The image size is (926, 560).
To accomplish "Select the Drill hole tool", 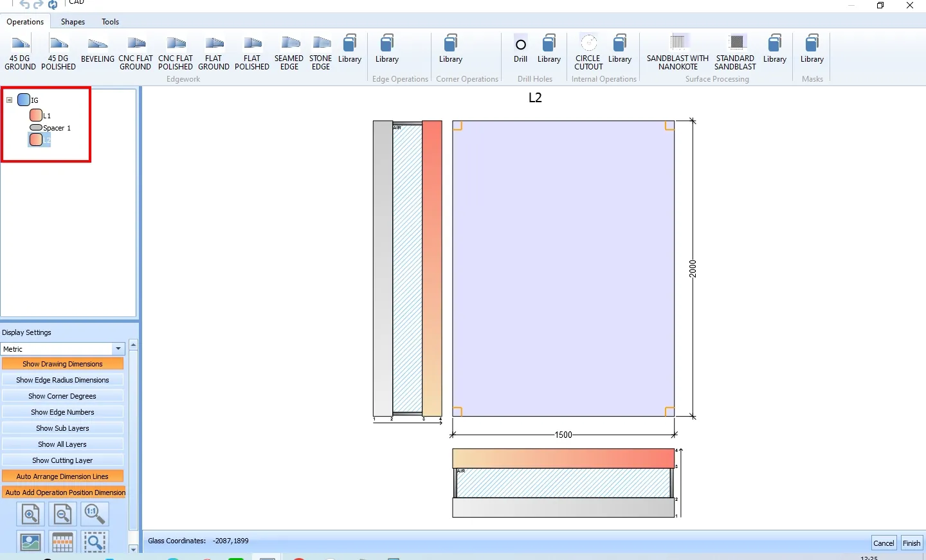I will [521, 49].
